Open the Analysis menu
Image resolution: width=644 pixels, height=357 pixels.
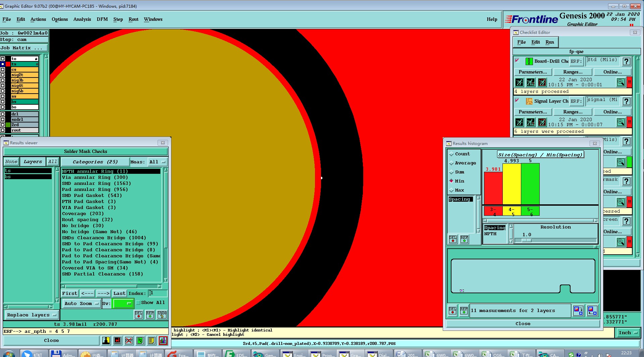(x=82, y=19)
